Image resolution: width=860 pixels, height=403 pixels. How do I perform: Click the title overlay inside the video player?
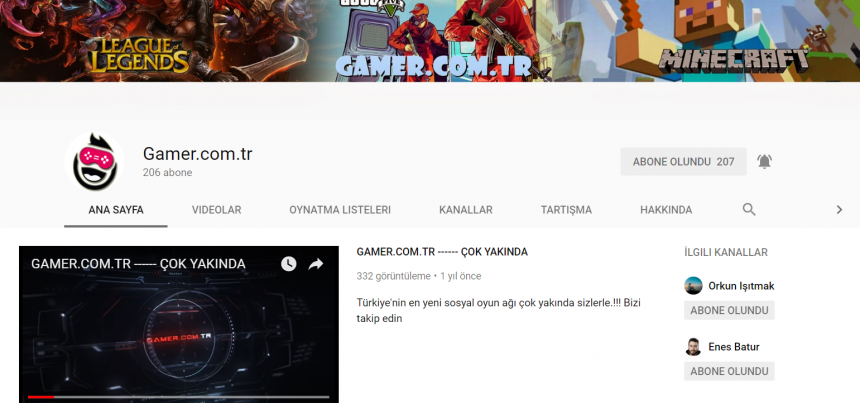(138, 264)
